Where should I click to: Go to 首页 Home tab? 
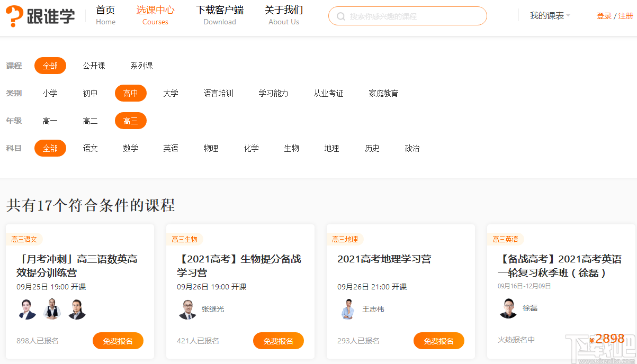pos(105,15)
